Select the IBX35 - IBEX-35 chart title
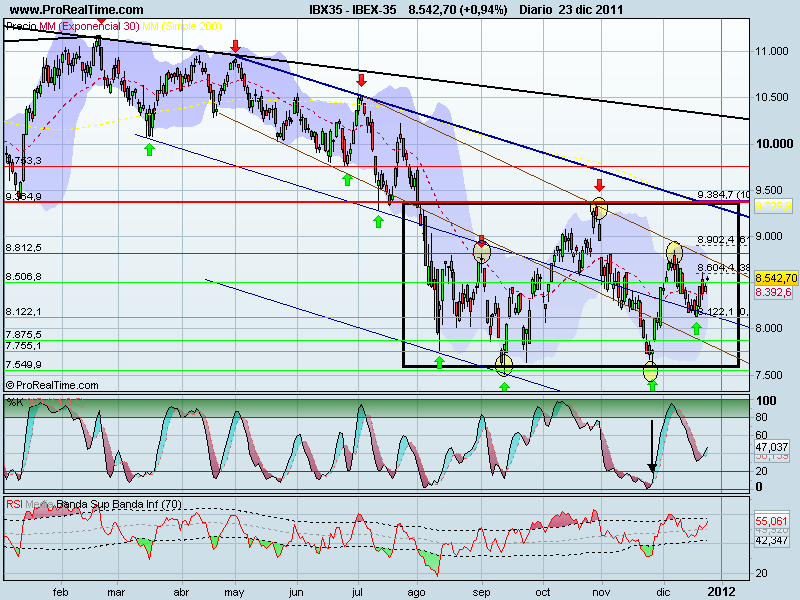 coord(353,10)
